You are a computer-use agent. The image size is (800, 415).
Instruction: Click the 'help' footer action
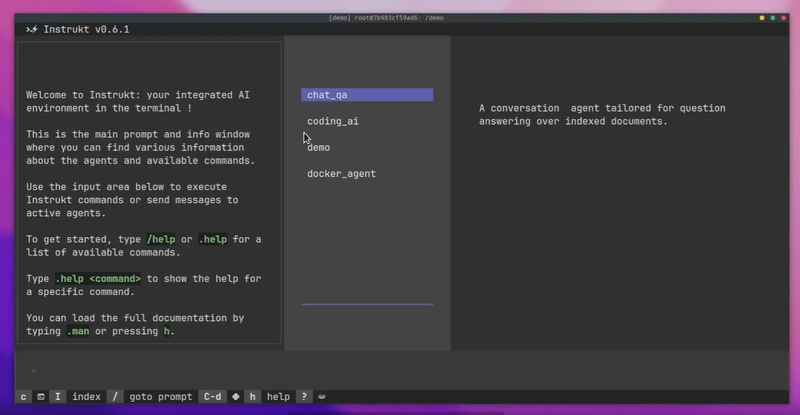[278, 397]
